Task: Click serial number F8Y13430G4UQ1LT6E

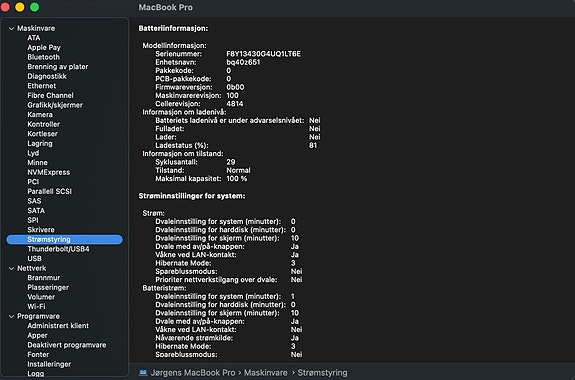Action: click(263, 54)
